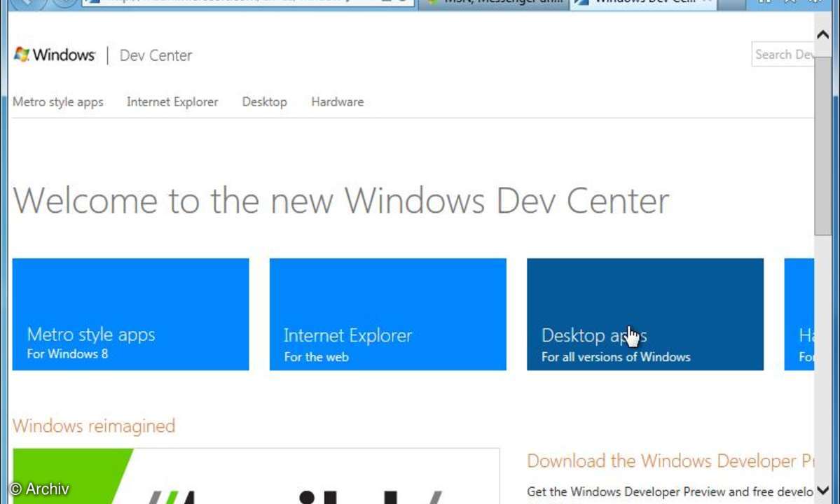840x504 pixels.
Task: Click the scrollbar down arrow
Action: (x=823, y=490)
